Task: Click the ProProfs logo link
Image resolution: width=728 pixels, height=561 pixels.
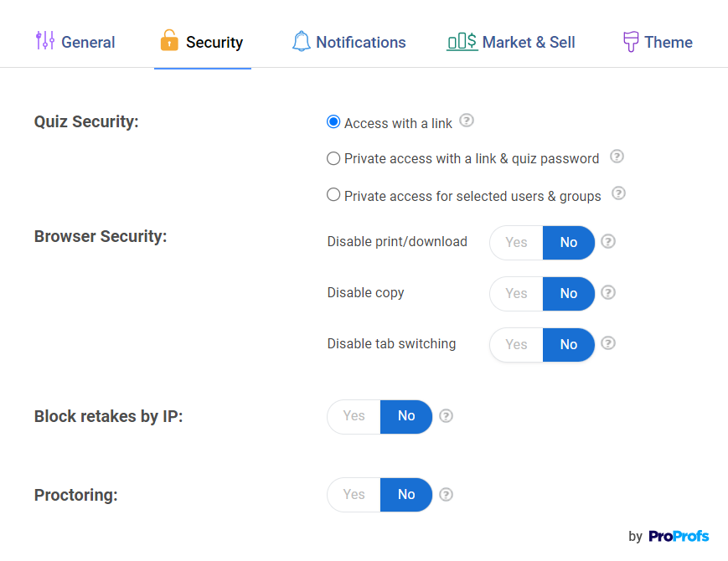Action: [679, 536]
